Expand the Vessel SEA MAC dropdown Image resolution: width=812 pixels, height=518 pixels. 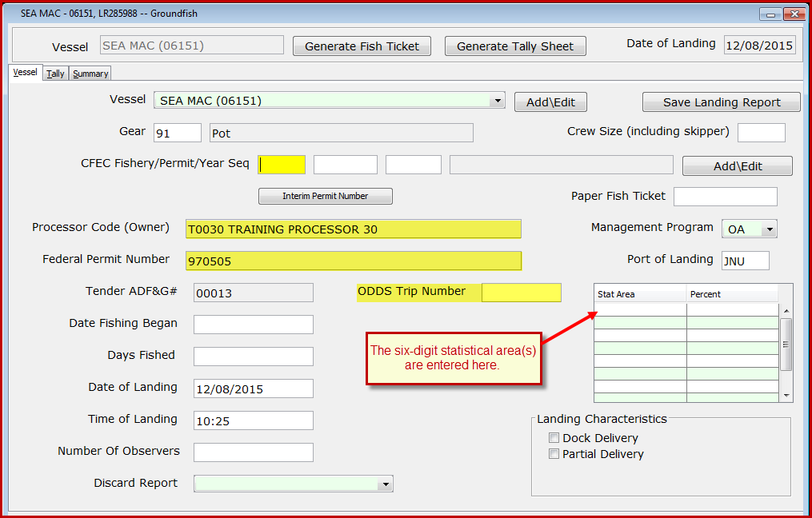click(x=498, y=101)
